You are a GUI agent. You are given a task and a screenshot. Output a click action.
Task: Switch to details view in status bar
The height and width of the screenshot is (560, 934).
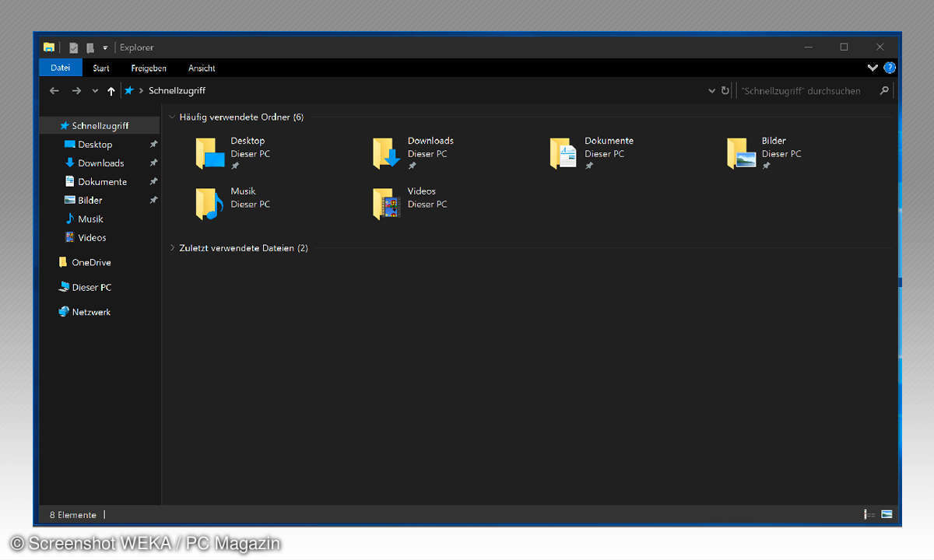pos(869,515)
